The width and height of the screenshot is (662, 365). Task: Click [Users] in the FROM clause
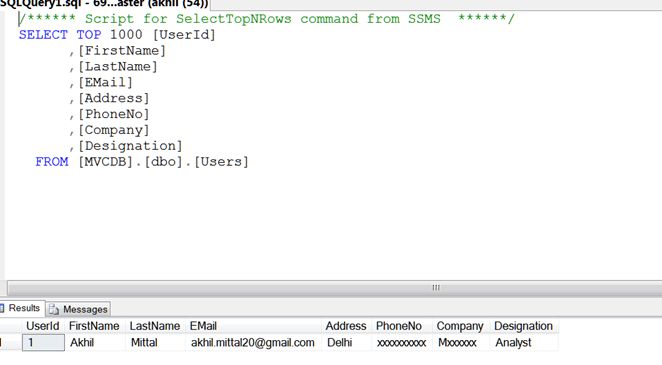pyautogui.click(x=221, y=162)
